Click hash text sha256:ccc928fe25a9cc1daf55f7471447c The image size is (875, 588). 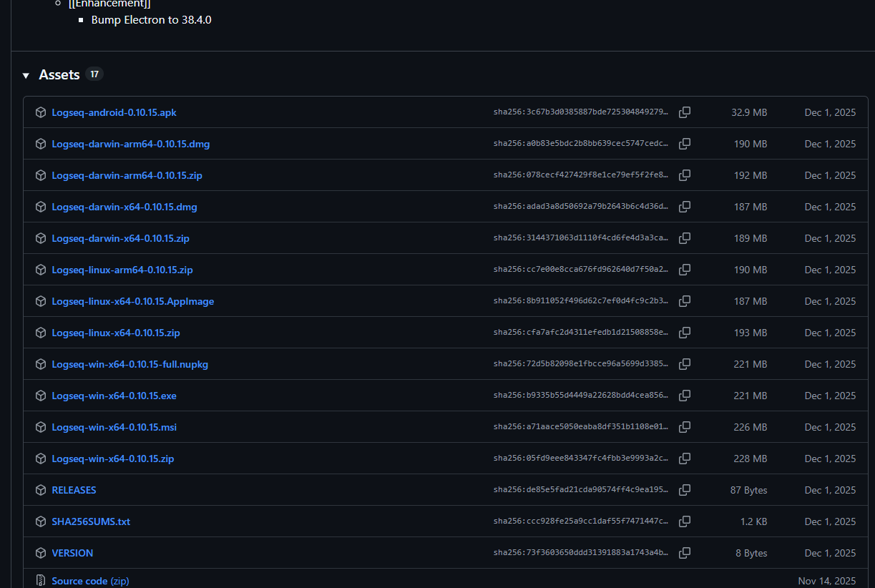click(582, 521)
